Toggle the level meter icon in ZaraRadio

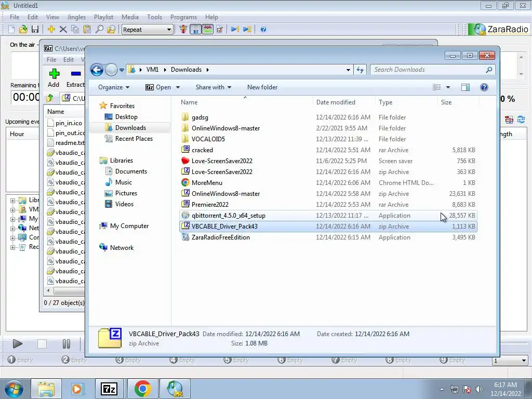pyautogui.click(x=183, y=30)
